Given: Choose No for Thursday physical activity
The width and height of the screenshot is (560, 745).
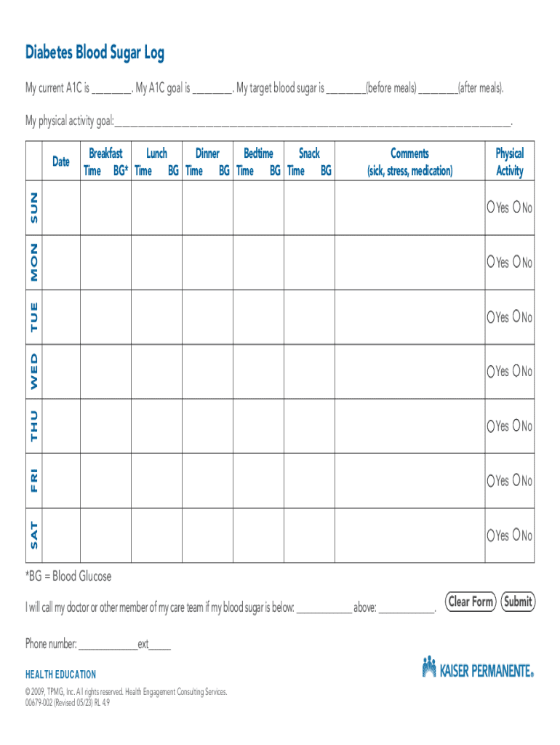Looking at the screenshot, I should [x=517, y=426].
